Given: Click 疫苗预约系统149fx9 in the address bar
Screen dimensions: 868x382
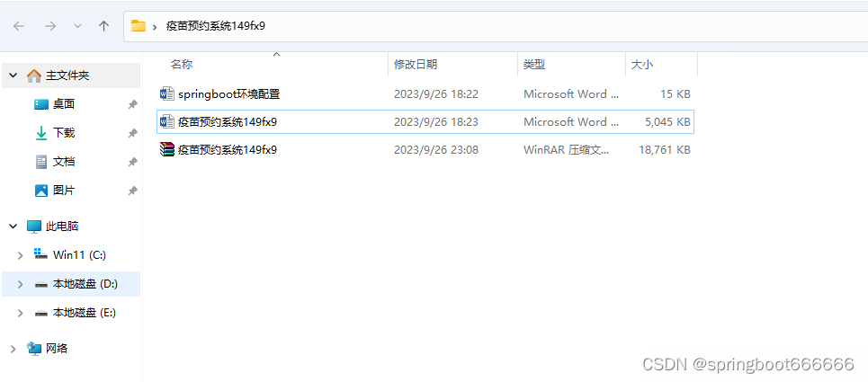Looking at the screenshot, I should click(x=216, y=26).
